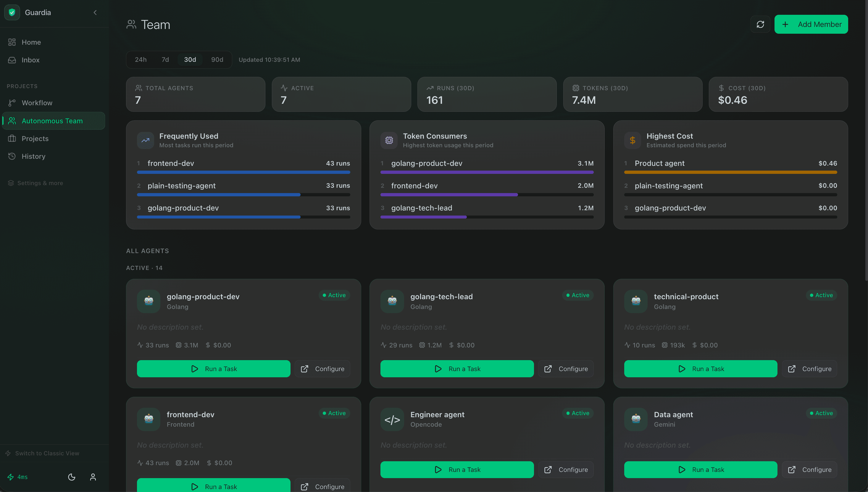This screenshot has width=868, height=492.
Task: Select the 7d time range
Action: pyautogui.click(x=165, y=59)
